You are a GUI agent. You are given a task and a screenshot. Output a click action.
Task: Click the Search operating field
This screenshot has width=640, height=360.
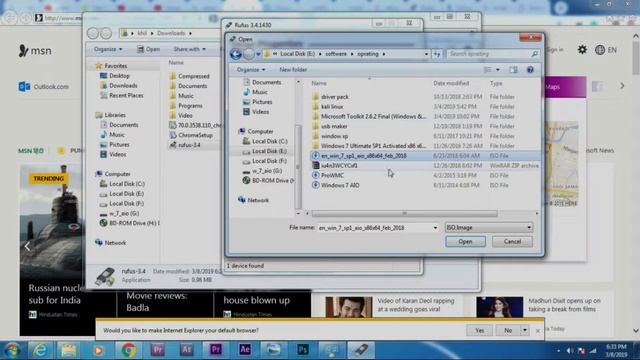pyautogui.click(x=493, y=54)
